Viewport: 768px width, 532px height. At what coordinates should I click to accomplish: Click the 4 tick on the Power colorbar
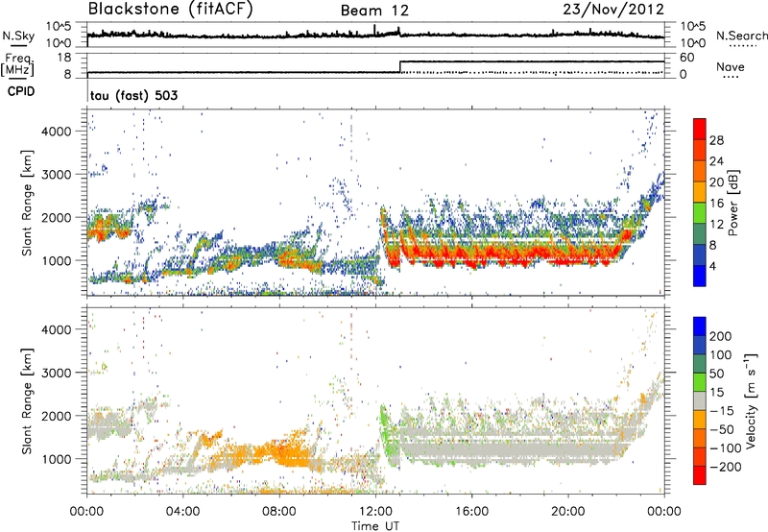pyautogui.click(x=712, y=266)
